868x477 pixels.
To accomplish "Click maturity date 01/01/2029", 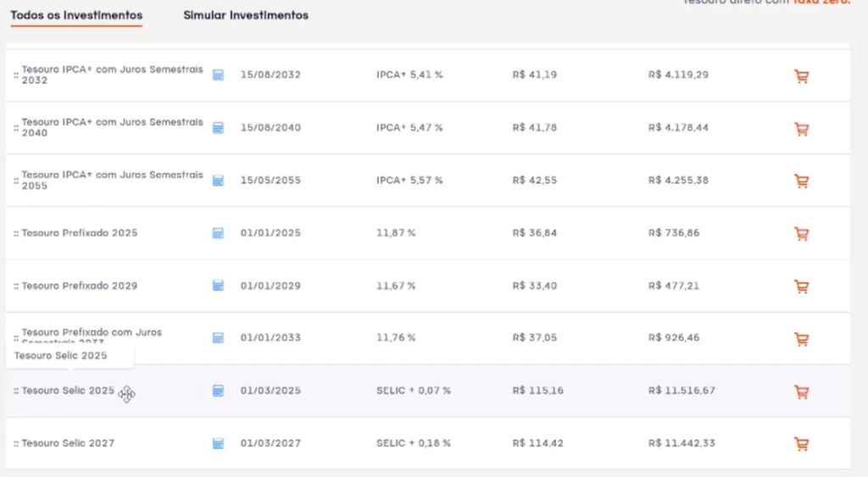I will pos(270,286).
